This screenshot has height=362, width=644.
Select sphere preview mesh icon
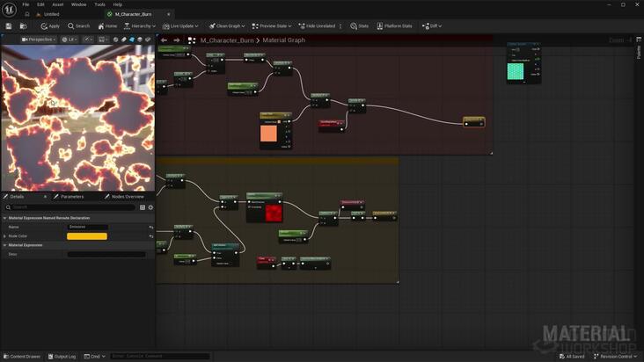tap(116, 40)
